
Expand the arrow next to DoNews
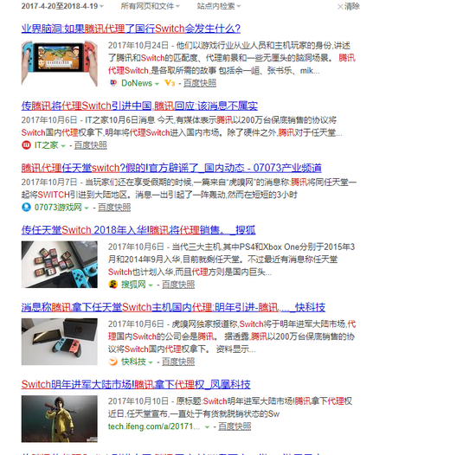(157, 84)
